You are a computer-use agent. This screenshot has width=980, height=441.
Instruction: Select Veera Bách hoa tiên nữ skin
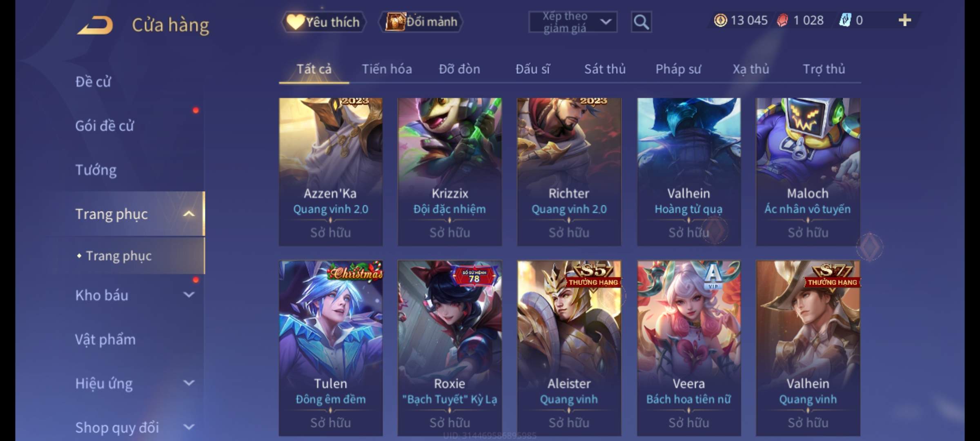[688, 348]
